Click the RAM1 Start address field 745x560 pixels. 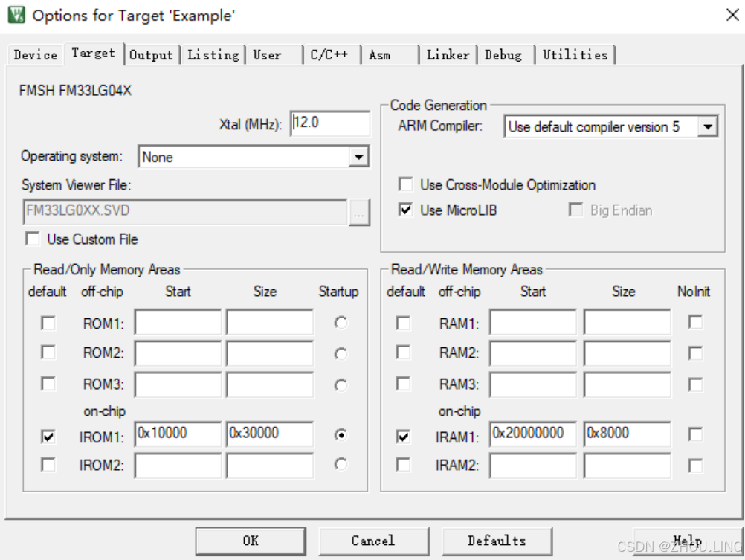coord(533,323)
